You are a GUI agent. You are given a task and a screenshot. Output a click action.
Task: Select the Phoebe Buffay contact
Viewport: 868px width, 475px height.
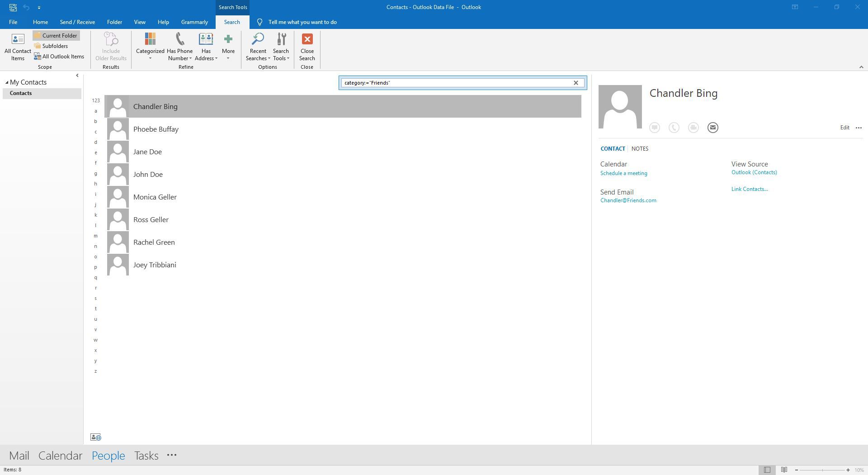point(344,129)
